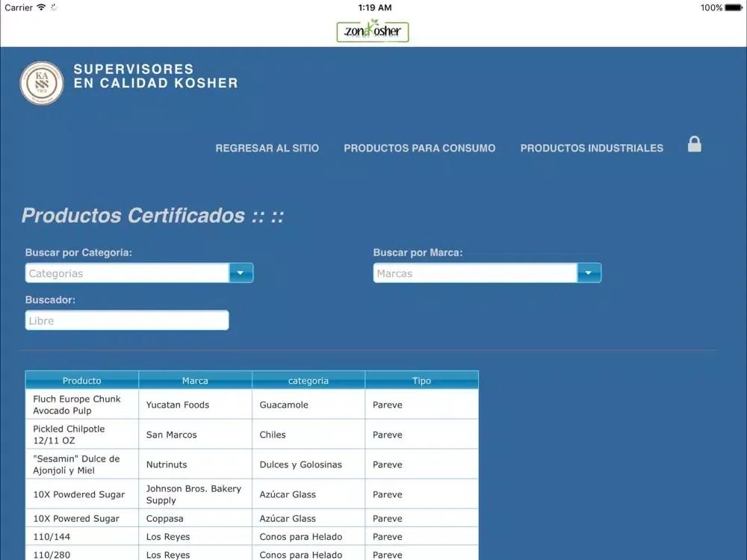This screenshot has height=560, width=747.
Task: Select Los Reyes in the 110/144 row
Action: (195, 537)
